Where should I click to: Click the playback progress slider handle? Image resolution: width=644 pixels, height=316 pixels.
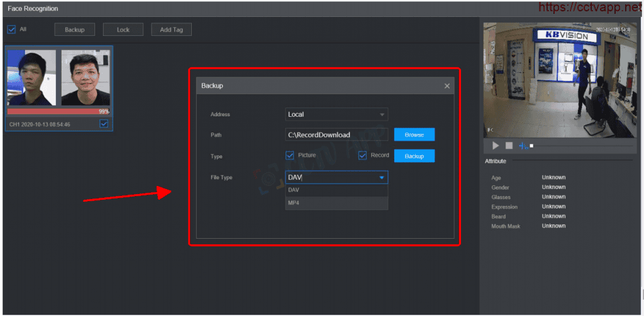531,146
